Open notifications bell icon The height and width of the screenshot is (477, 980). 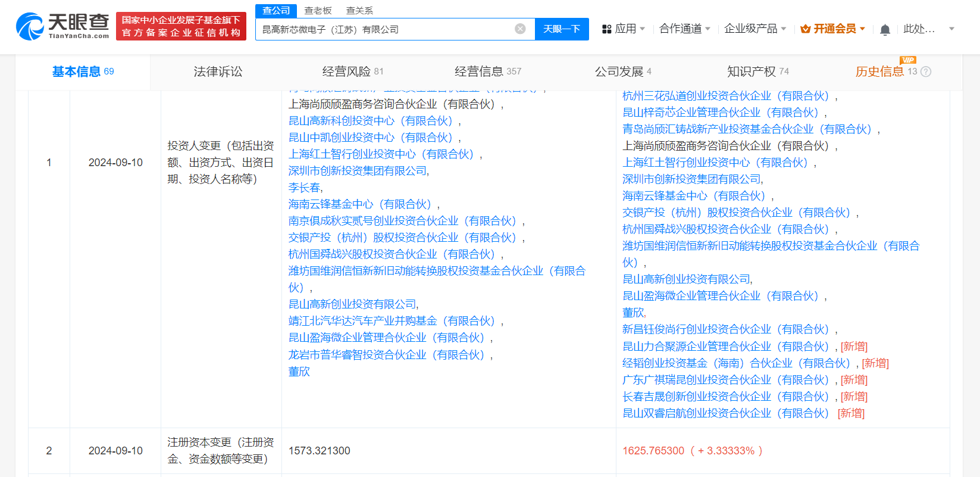coord(885,29)
